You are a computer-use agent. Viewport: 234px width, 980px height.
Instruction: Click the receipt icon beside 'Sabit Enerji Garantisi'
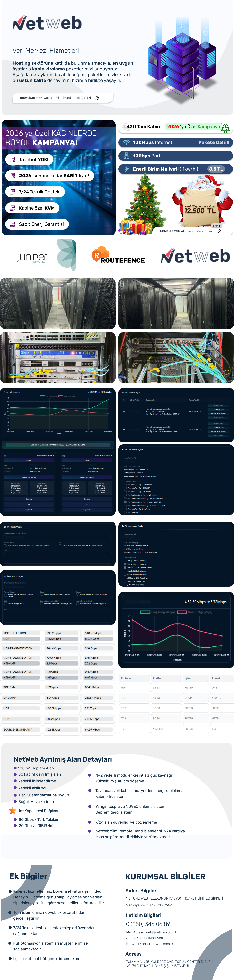coord(13,224)
